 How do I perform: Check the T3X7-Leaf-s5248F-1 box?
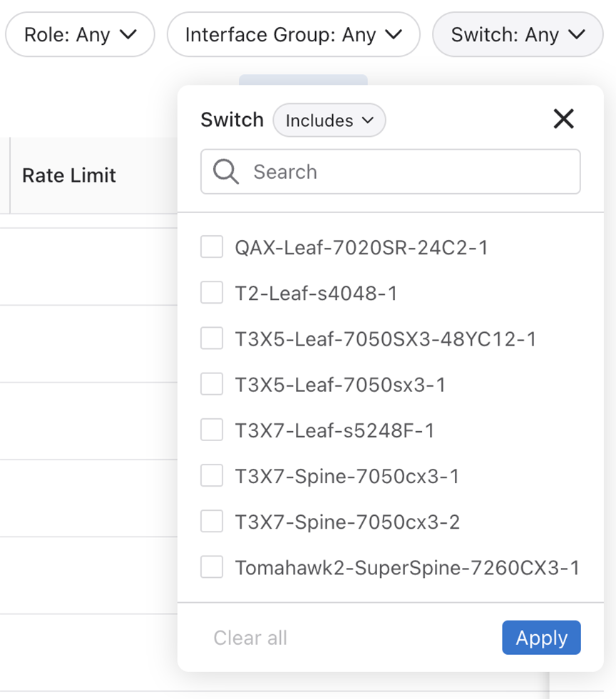click(x=212, y=430)
